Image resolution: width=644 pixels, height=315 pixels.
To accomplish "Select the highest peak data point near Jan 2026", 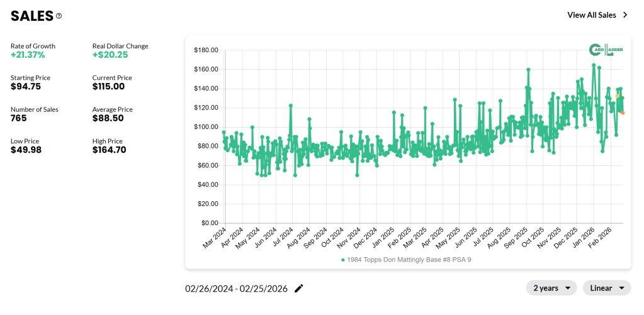I will coord(594,65).
